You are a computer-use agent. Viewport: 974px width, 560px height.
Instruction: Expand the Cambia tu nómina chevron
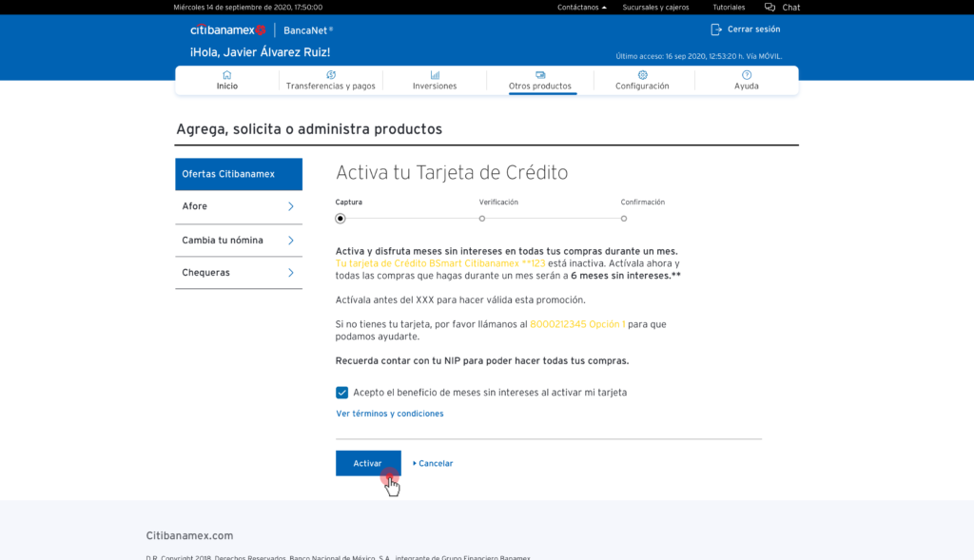click(291, 241)
